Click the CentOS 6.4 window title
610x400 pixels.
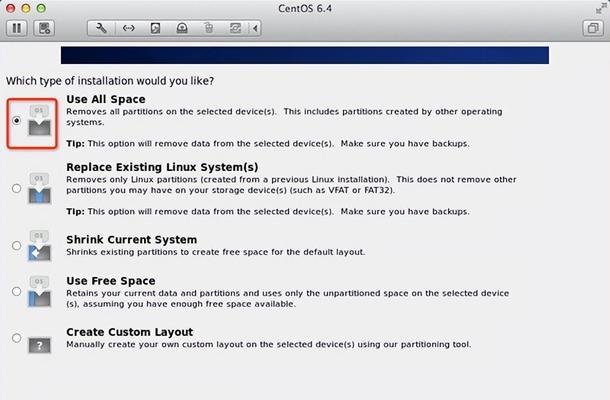[x=305, y=9]
